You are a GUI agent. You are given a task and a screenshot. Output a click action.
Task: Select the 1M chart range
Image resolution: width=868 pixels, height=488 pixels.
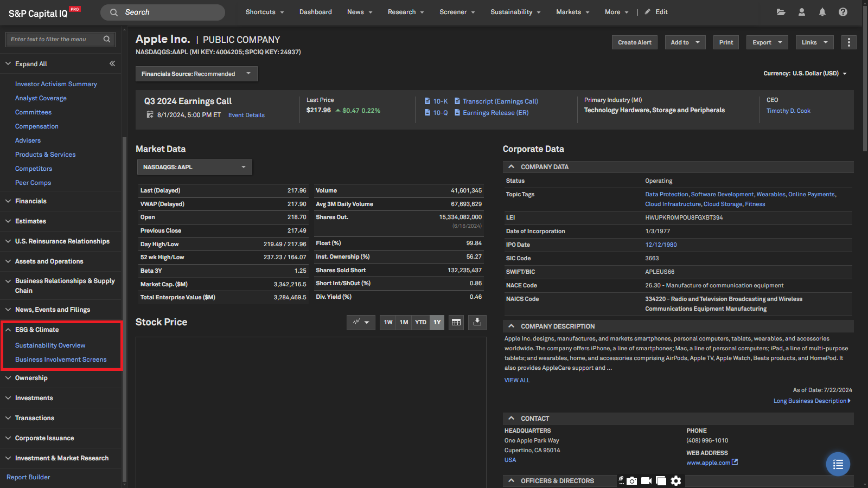pos(404,322)
